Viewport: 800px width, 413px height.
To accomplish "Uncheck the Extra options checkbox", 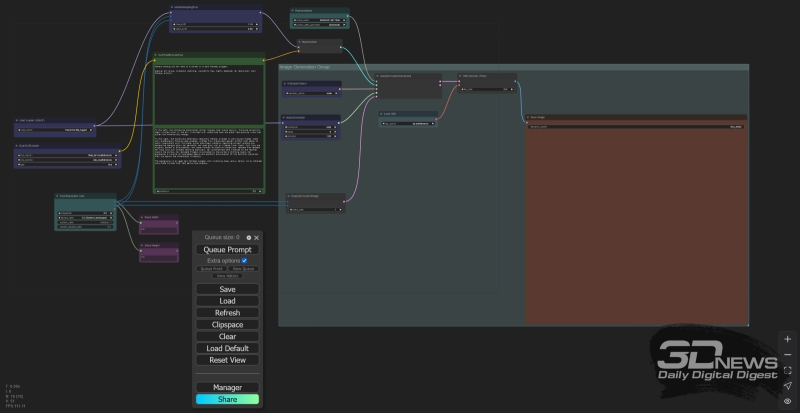I will tap(244, 260).
